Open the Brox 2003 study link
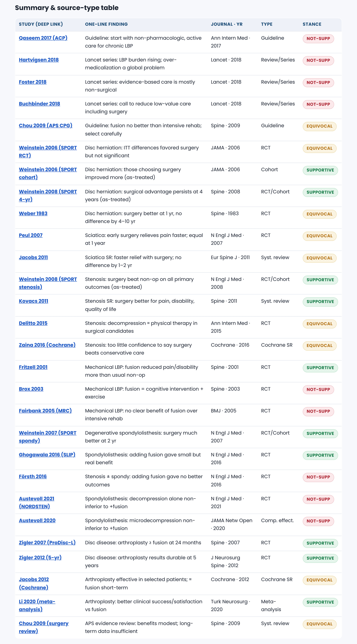 pyautogui.click(x=31, y=389)
